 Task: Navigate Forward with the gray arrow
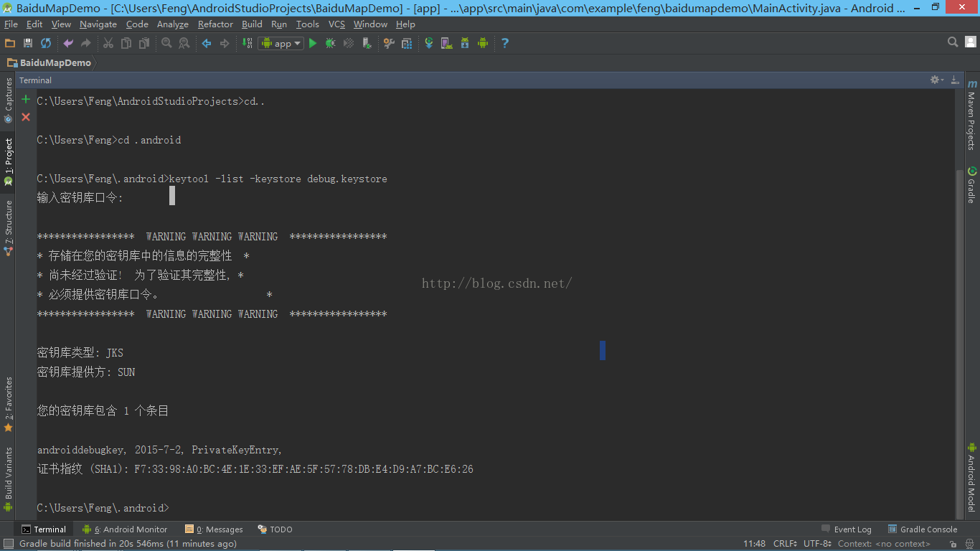coord(225,43)
